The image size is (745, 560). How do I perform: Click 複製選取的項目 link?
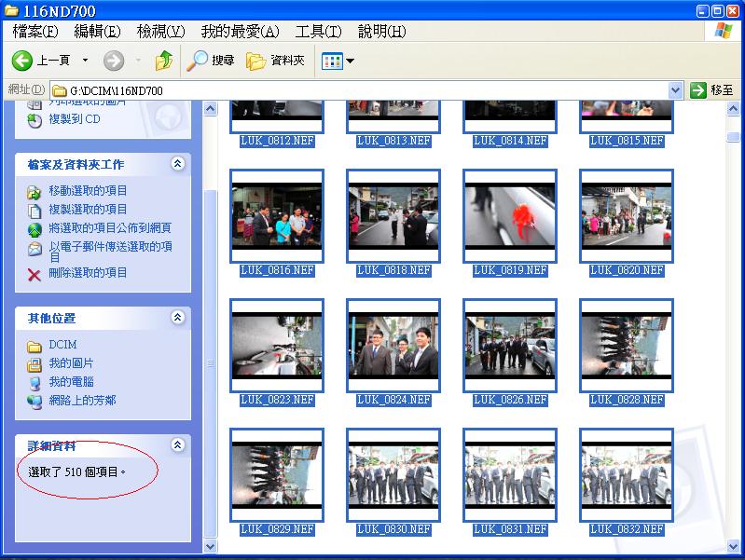tap(88, 210)
